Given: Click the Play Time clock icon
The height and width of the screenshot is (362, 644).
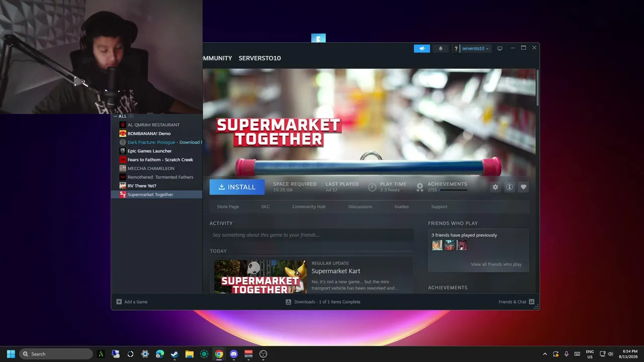Looking at the screenshot, I should coord(372,187).
